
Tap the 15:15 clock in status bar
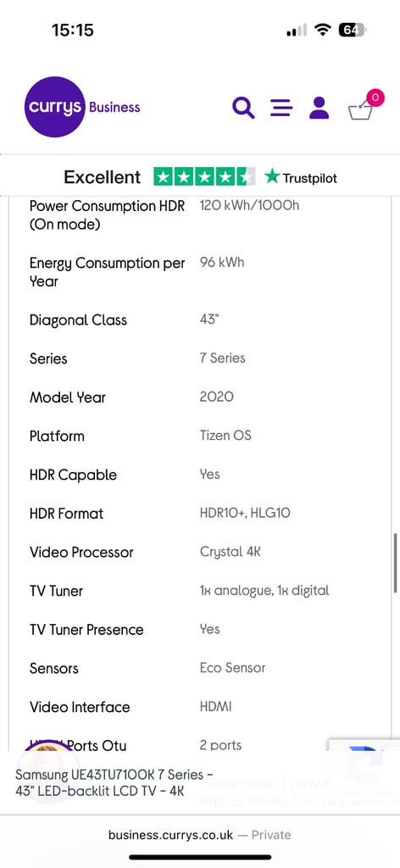tap(73, 30)
